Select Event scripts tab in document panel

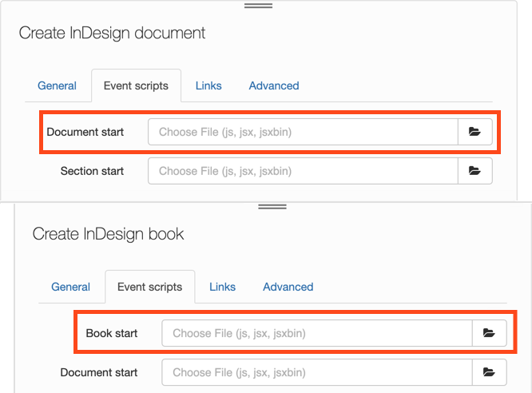(136, 85)
